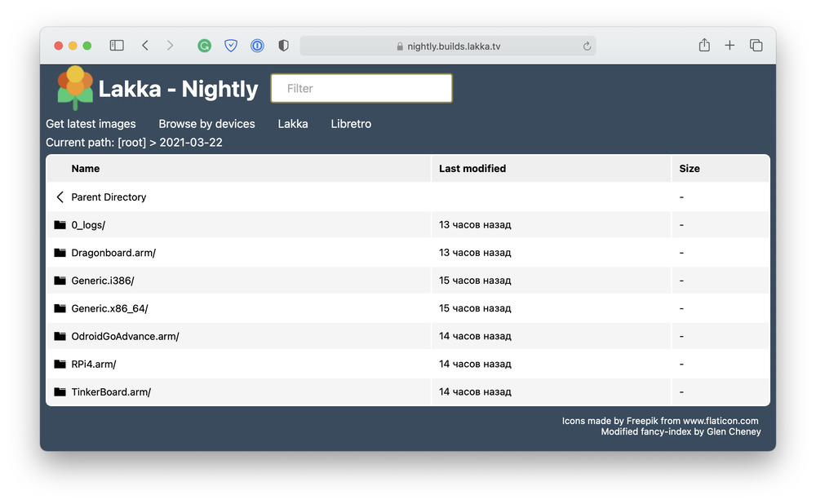Screen dimensions: 816x504
Task: Show the tab overview icon
Action: [756, 46]
